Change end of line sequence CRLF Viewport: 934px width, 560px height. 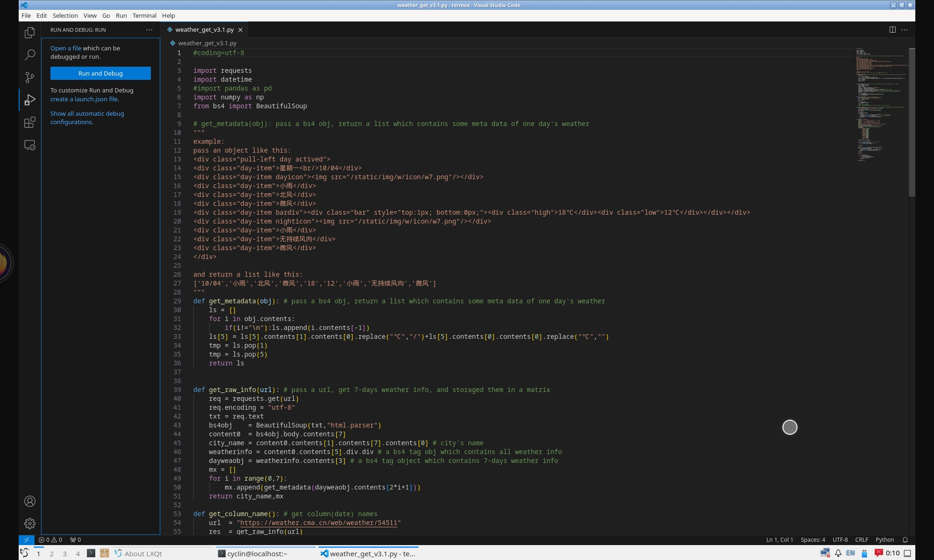point(862,539)
